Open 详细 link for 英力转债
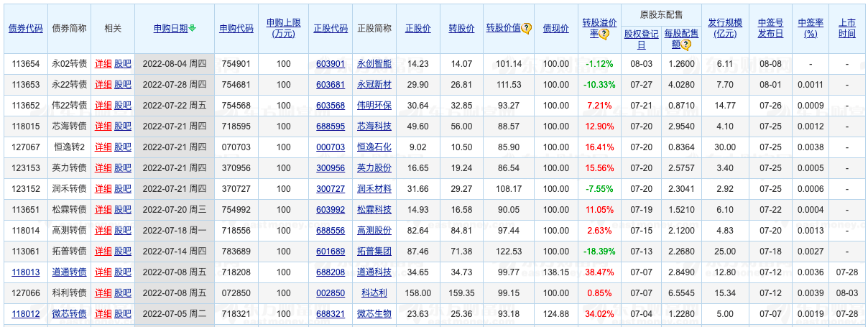The width and height of the screenshot is (868, 327). coord(103,168)
